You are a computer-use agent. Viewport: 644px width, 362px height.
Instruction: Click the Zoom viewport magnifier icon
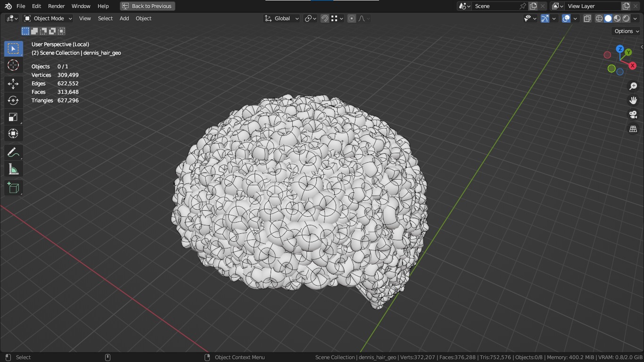(x=633, y=86)
